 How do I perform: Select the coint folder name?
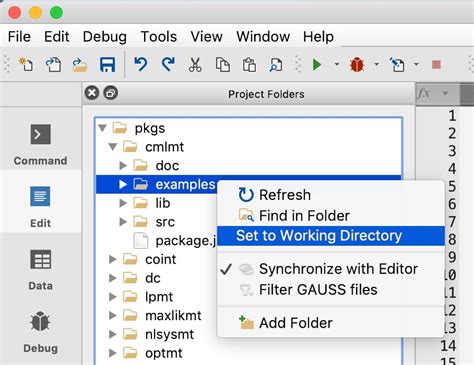(x=160, y=259)
